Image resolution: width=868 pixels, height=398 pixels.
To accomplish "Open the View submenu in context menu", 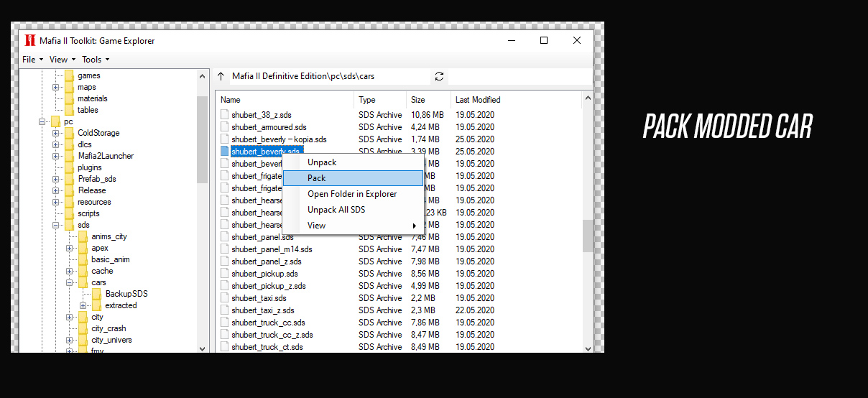I will click(x=353, y=226).
